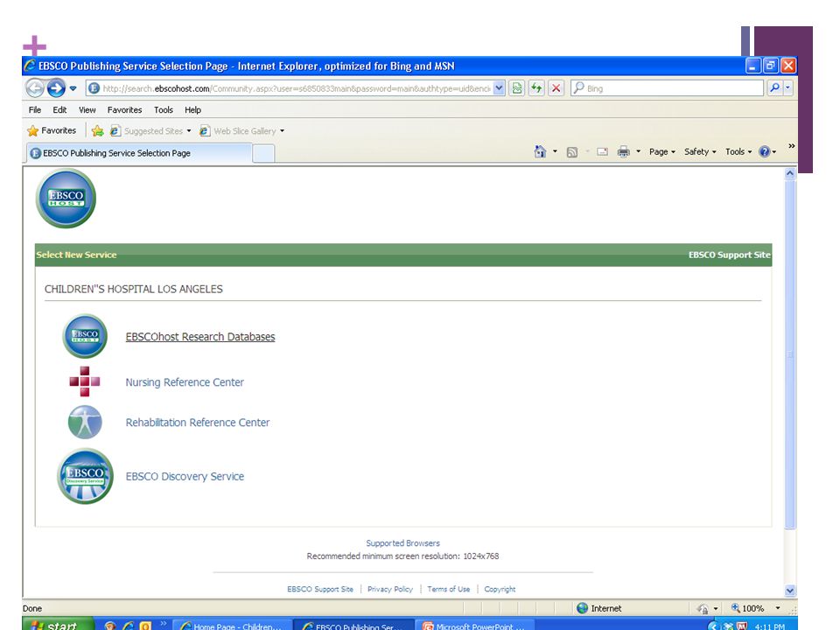Click the Home house icon
Viewport: 840px width, 630px height.
click(540, 151)
